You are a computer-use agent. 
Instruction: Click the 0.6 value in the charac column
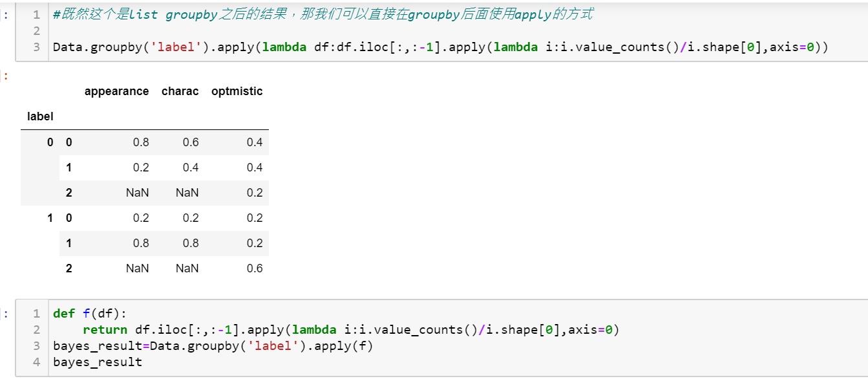click(191, 142)
